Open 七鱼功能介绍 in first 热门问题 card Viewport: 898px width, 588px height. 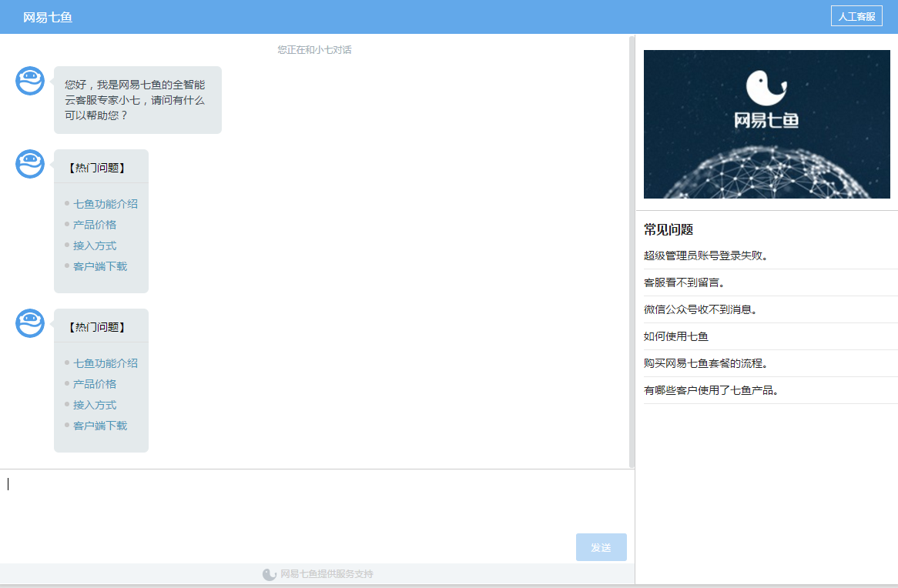coord(106,204)
